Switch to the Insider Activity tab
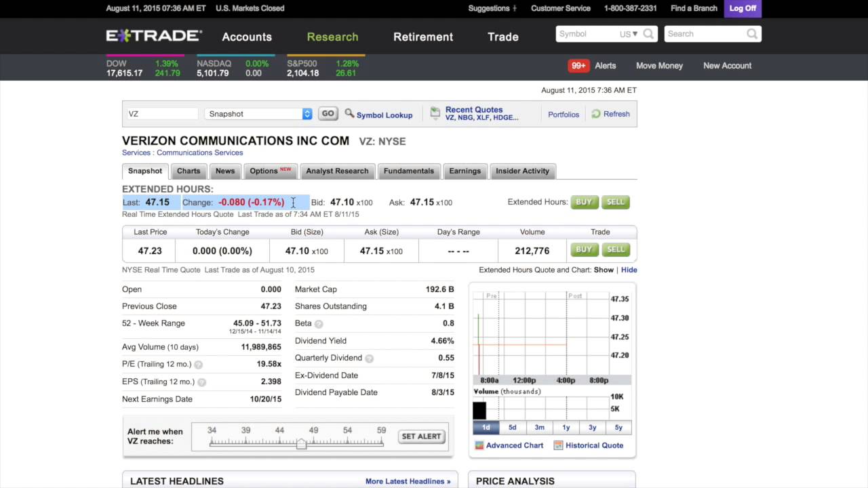868x488 pixels. pos(522,171)
